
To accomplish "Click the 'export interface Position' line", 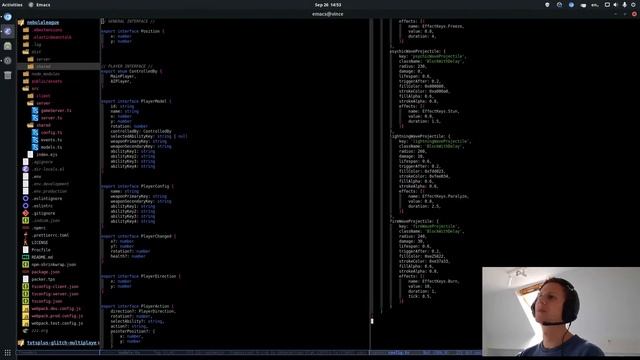I will click(x=133, y=31).
